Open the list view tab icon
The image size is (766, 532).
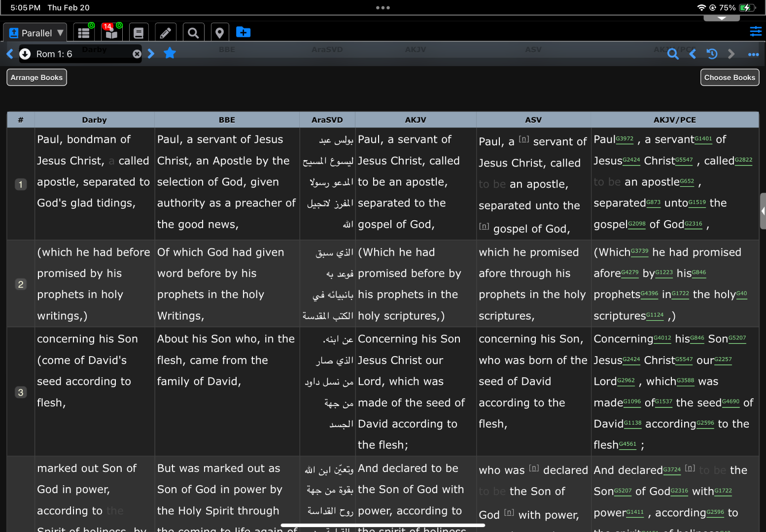[84, 33]
